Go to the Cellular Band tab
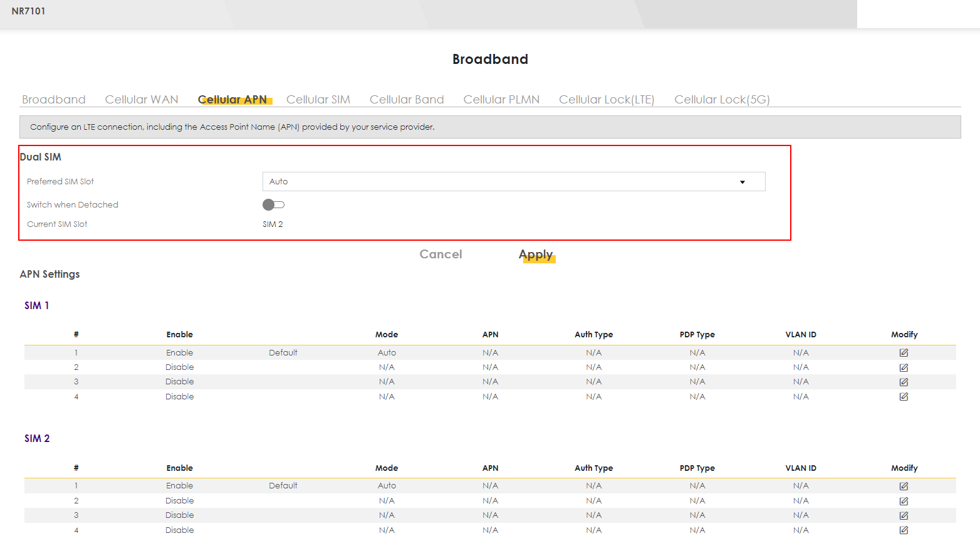 (x=407, y=100)
